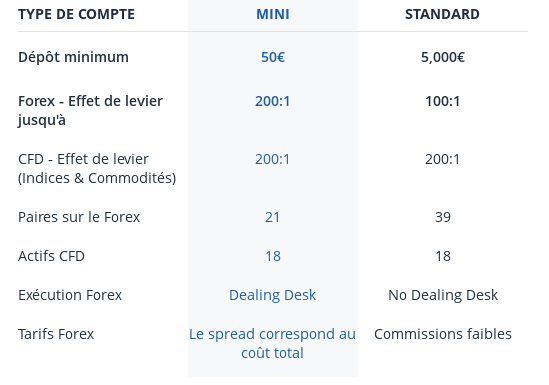Select CFD - Effet de levier label
Viewport: 549px width, 385px height.
pyautogui.click(x=97, y=169)
